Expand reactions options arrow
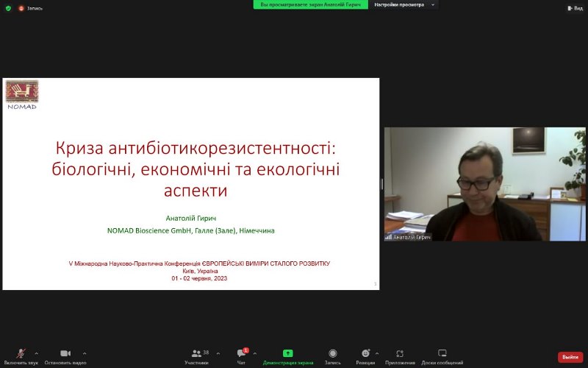Image resolution: width=588 pixels, height=368 pixels. tap(377, 353)
